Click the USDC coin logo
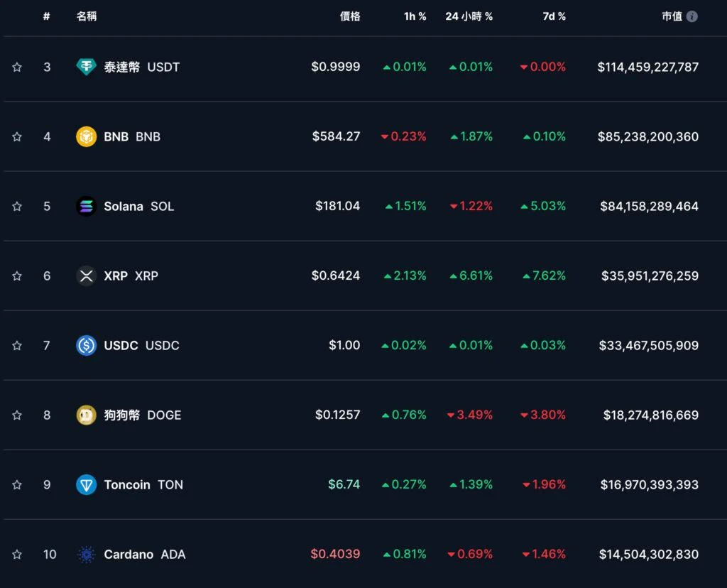 pos(86,346)
